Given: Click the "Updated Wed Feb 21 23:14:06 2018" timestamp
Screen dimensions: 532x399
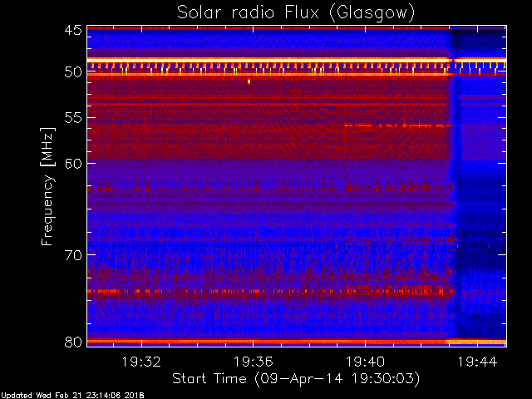Looking at the screenshot, I should tap(72, 395).
